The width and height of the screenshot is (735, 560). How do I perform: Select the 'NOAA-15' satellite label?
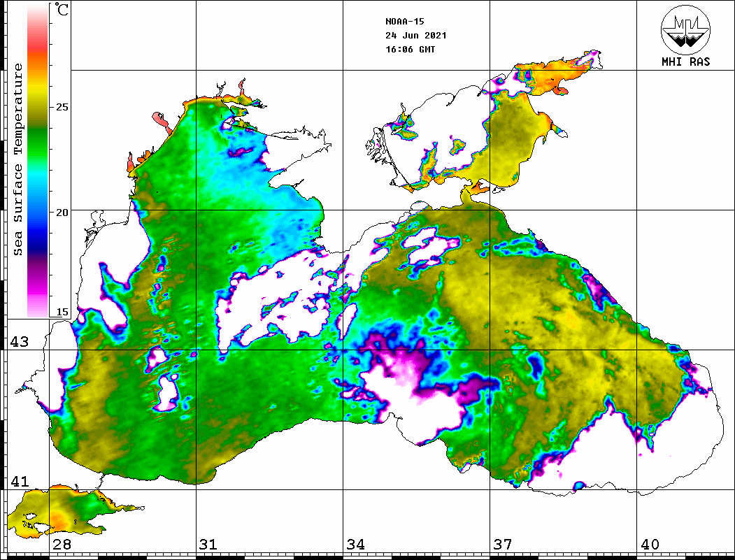point(404,22)
